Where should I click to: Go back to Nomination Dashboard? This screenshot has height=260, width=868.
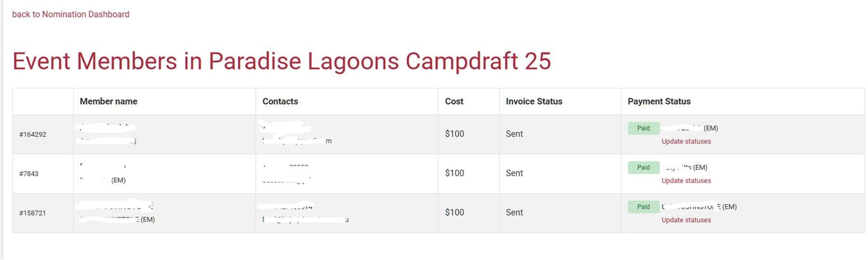pyautogui.click(x=70, y=14)
